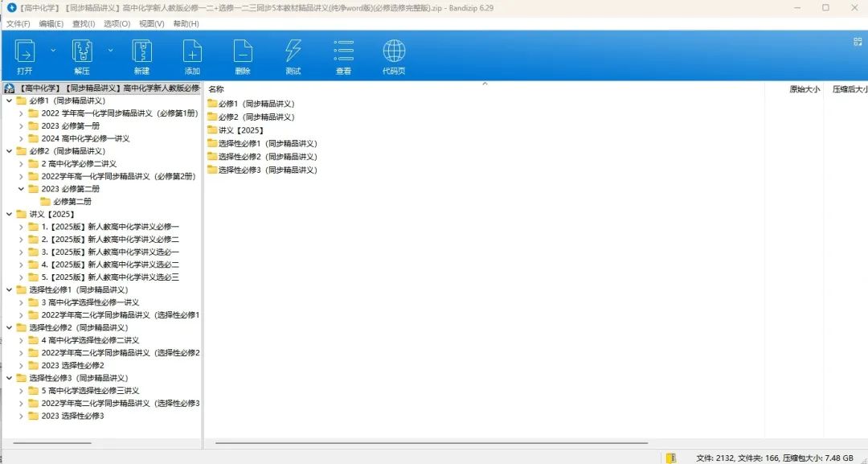Image resolution: width=868 pixels, height=464 pixels.
Task: Collapse the 2023 必修第二册 tree node
Action: [21, 189]
